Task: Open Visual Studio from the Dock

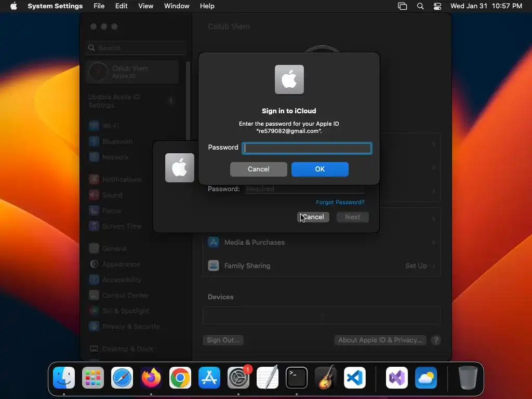Action: point(397,378)
